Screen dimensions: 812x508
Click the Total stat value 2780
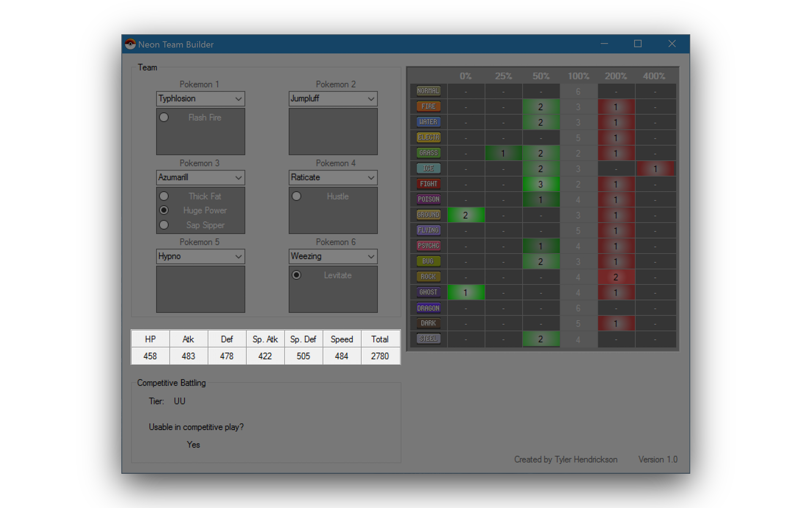click(x=380, y=355)
